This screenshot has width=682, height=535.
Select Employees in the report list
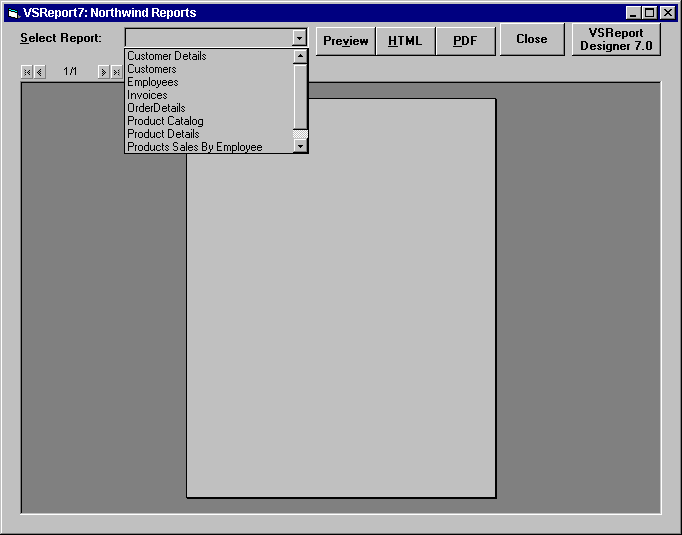click(210, 82)
